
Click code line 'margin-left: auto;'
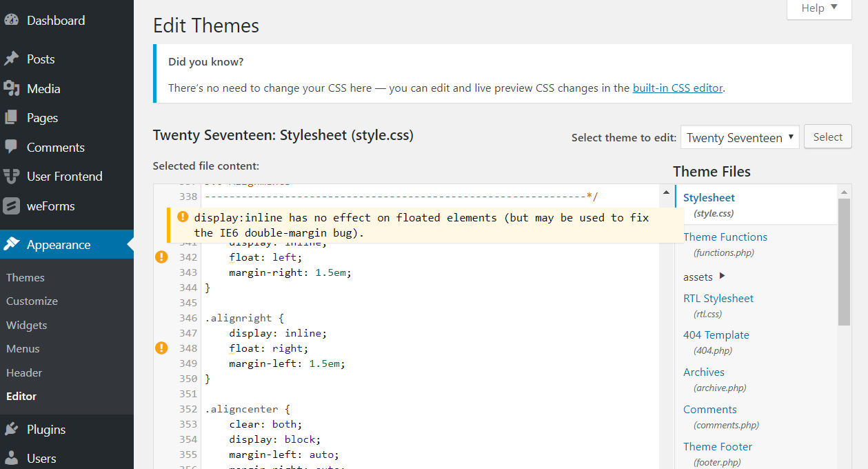[284, 455]
